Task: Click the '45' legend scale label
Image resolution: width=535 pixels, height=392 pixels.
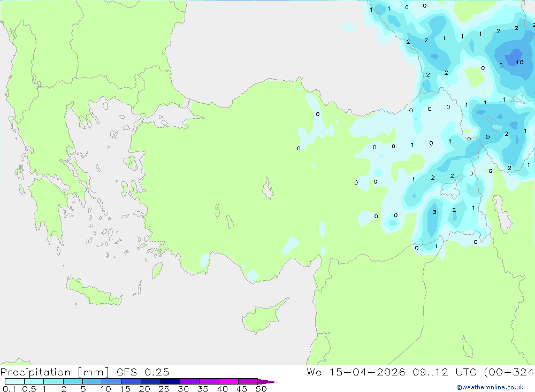Action: point(242,389)
